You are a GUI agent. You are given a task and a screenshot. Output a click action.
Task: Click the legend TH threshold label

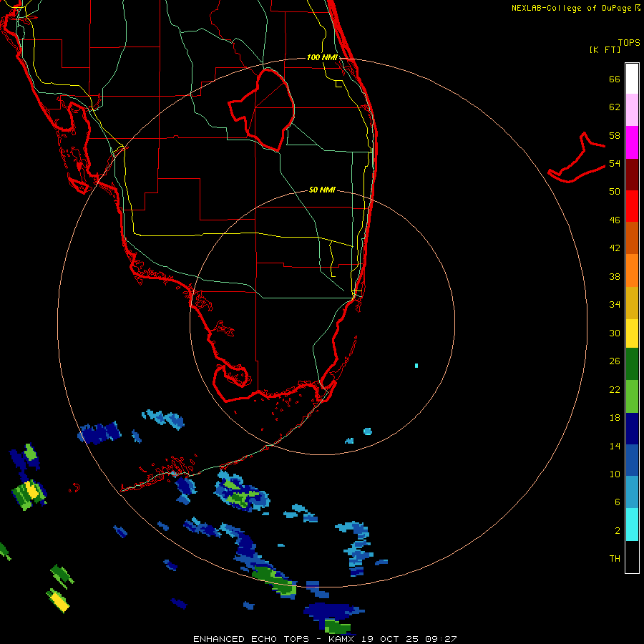615,559
